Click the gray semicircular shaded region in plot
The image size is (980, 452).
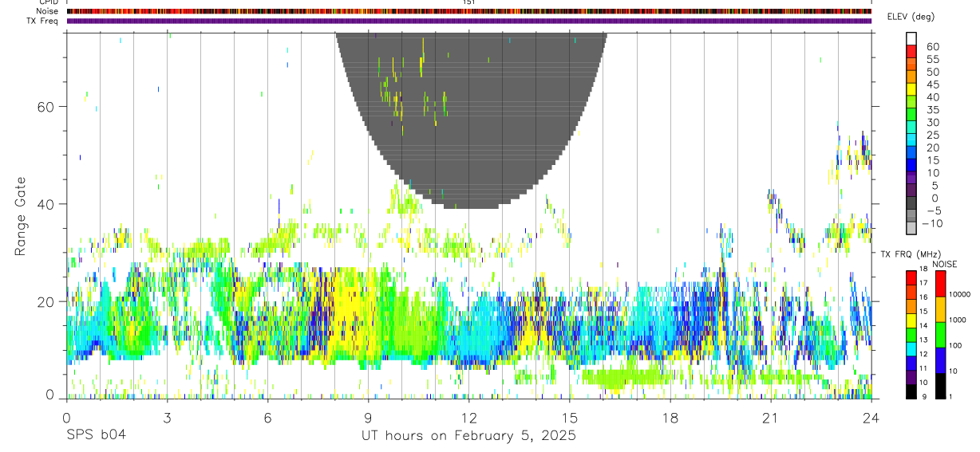[x=471, y=120]
